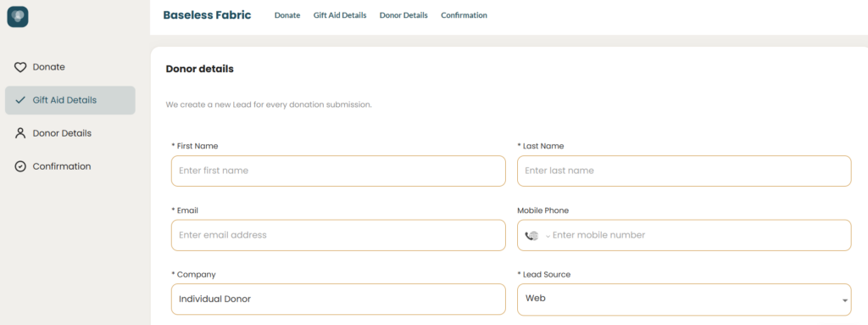The width and height of the screenshot is (868, 325).
Task: Open Donate in the top navigation
Action: pyautogui.click(x=287, y=15)
